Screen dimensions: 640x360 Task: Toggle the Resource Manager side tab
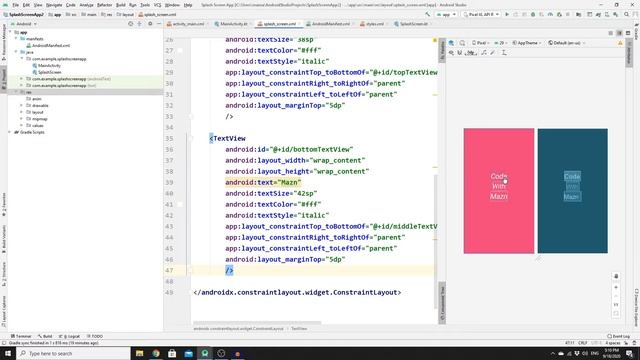4,42
